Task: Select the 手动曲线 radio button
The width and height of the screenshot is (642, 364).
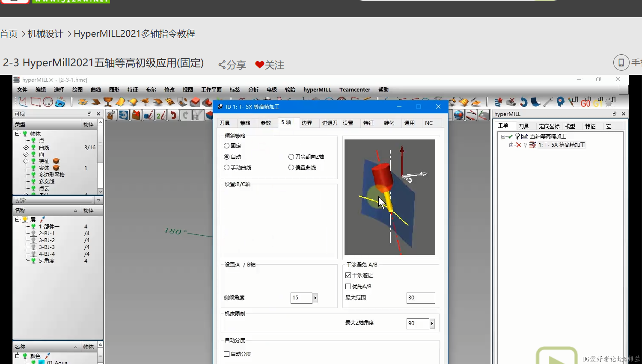Action: click(x=226, y=168)
